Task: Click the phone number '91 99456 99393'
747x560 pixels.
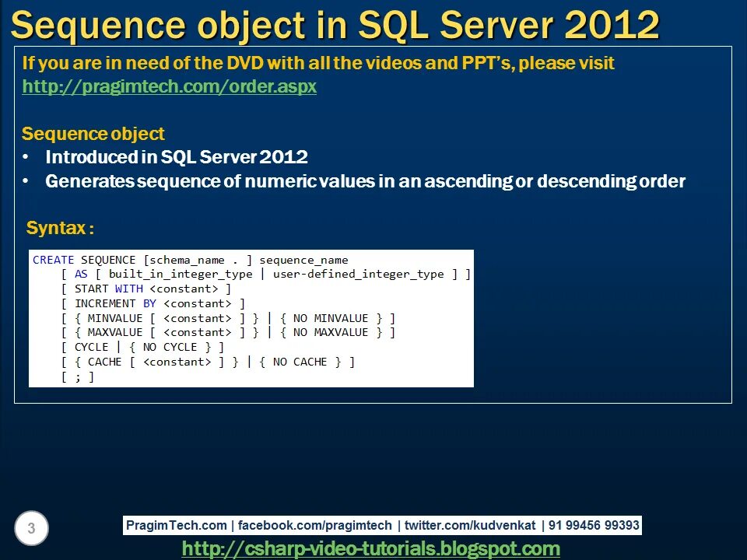Action: (x=594, y=525)
